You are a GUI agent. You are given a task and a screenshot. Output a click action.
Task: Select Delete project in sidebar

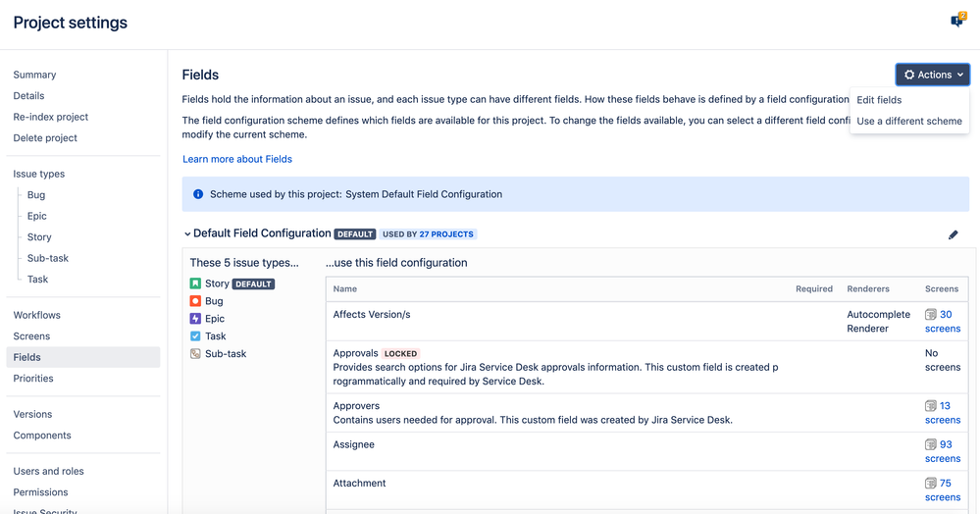pos(45,138)
